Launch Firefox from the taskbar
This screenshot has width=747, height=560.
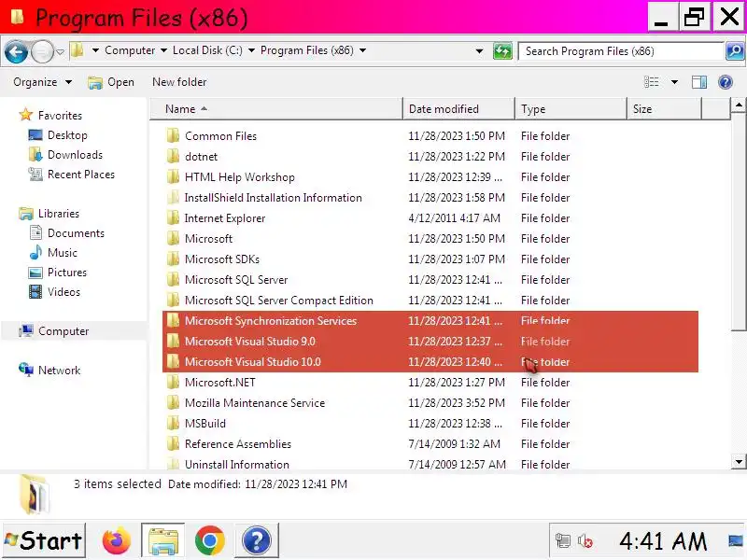[x=116, y=540]
